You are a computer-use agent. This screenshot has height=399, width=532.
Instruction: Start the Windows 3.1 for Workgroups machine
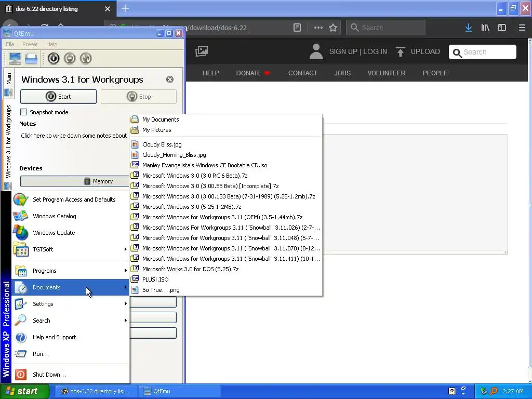(58, 97)
